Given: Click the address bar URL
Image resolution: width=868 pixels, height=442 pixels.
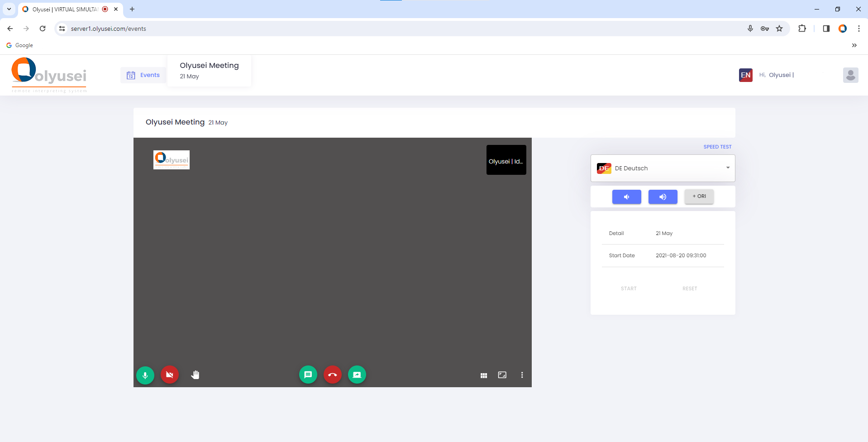Looking at the screenshot, I should point(108,28).
